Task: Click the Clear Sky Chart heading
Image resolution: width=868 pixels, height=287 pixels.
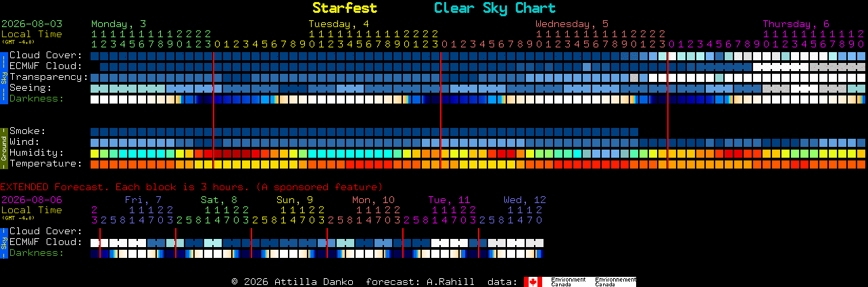Action: tap(495, 8)
